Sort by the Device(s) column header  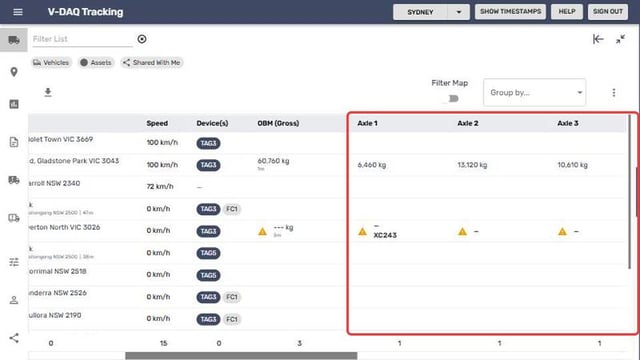[x=212, y=123]
